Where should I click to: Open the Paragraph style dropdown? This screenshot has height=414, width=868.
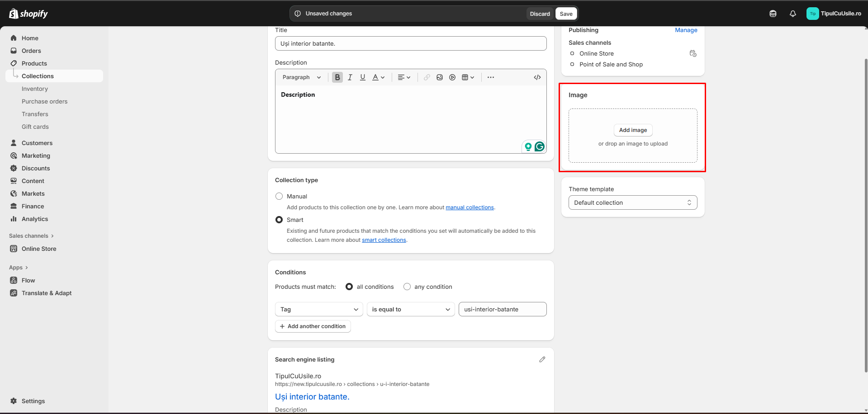(x=301, y=77)
